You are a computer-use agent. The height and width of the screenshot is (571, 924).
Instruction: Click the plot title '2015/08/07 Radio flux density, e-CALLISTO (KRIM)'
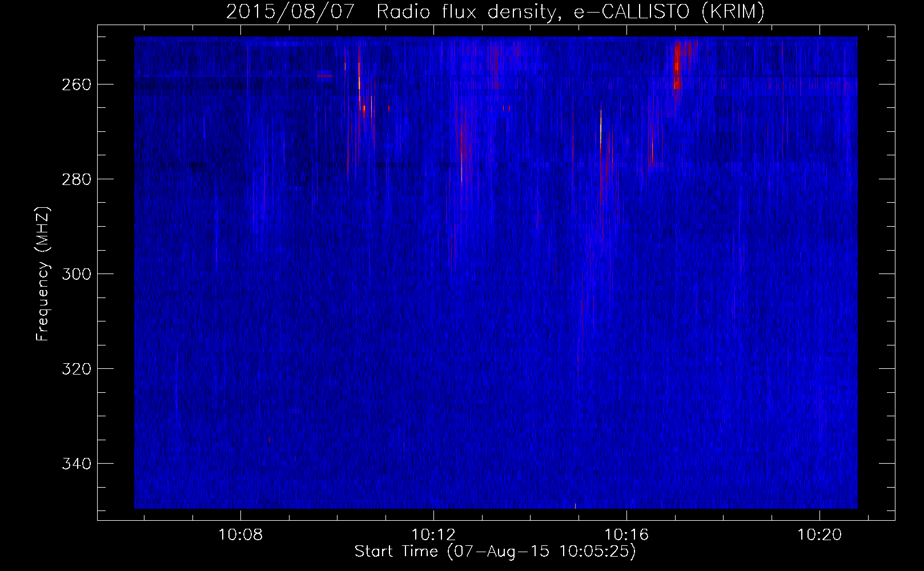495,11
